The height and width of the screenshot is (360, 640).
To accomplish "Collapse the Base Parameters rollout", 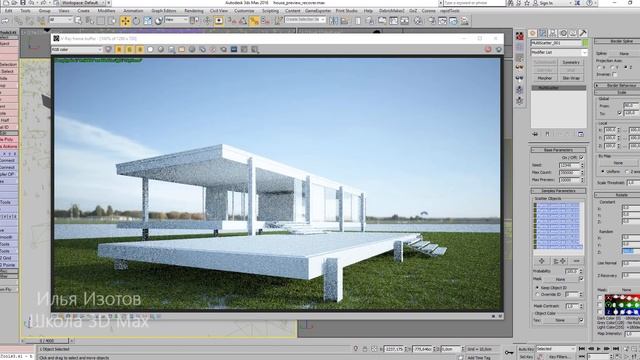I will (558, 150).
